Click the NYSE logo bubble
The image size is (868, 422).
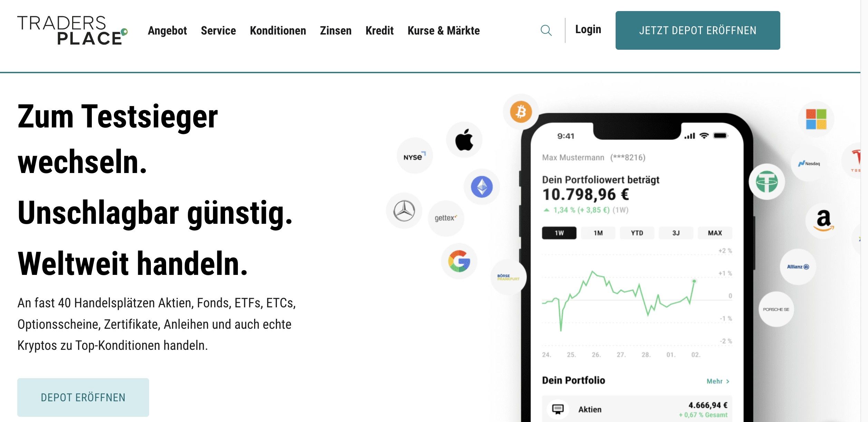[414, 156]
